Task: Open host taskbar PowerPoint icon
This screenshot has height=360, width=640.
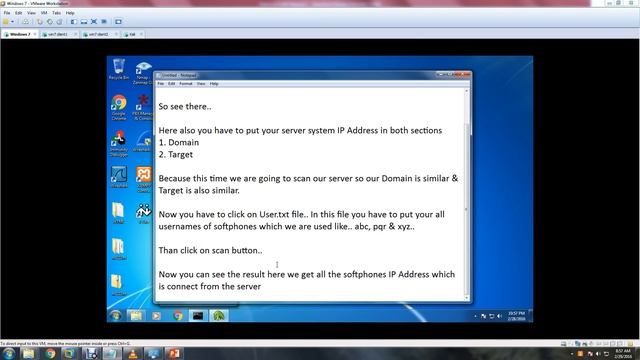Action: 174,353
